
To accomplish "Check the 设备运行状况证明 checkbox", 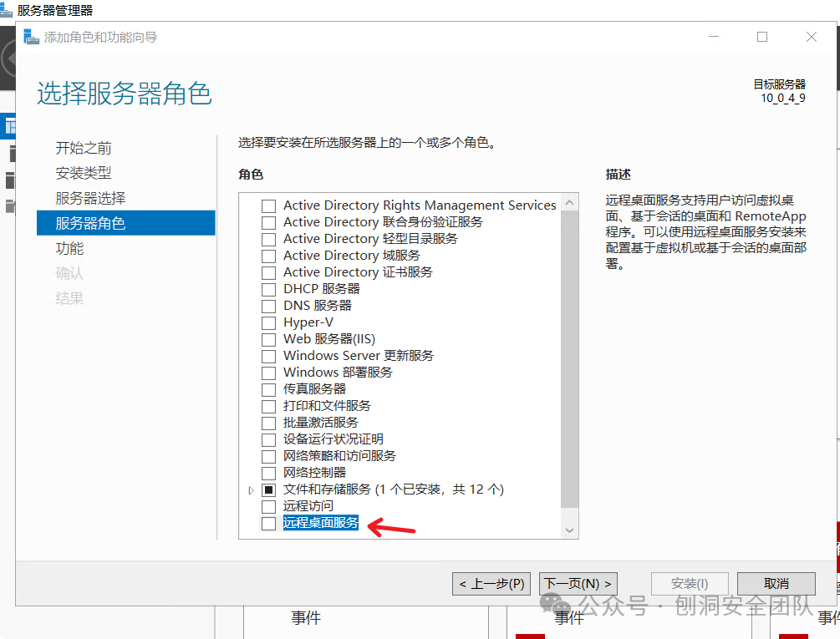I will pyautogui.click(x=268, y=439).
